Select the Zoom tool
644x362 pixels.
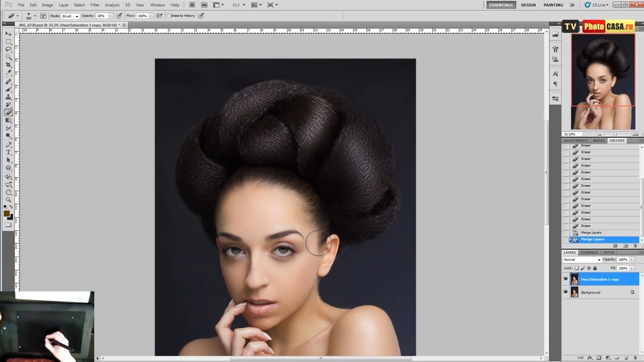pos(9,200)
